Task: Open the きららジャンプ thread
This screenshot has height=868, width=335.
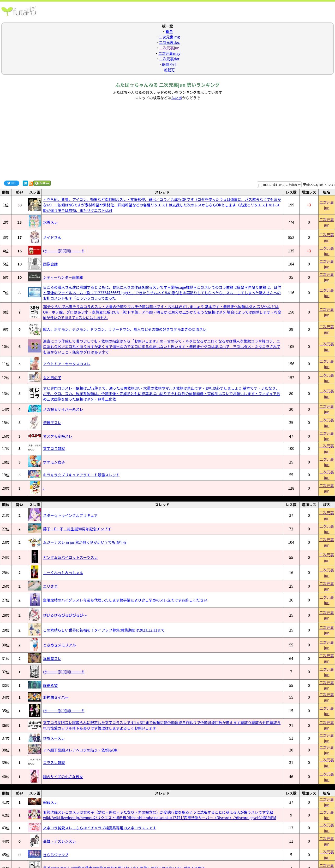Action: point(56,855)
